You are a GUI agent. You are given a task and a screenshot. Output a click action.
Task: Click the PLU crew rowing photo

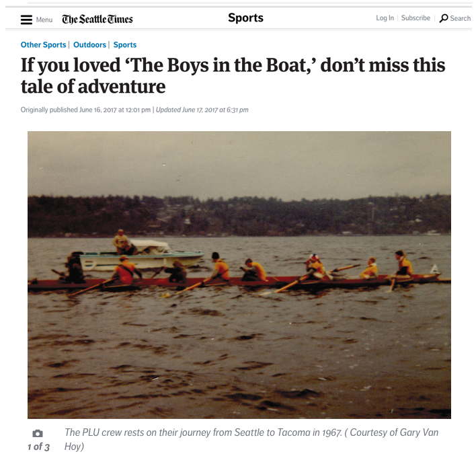[x=239, y=275]
